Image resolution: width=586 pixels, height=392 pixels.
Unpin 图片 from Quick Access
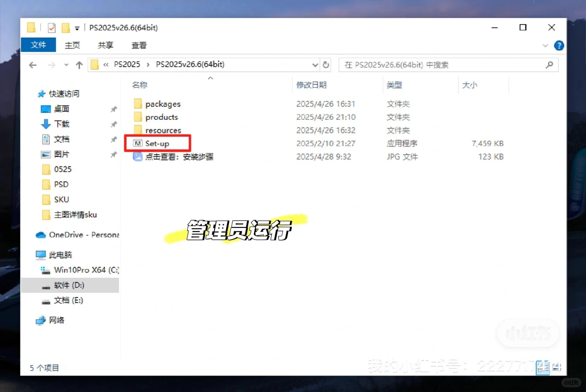[114, 154]
